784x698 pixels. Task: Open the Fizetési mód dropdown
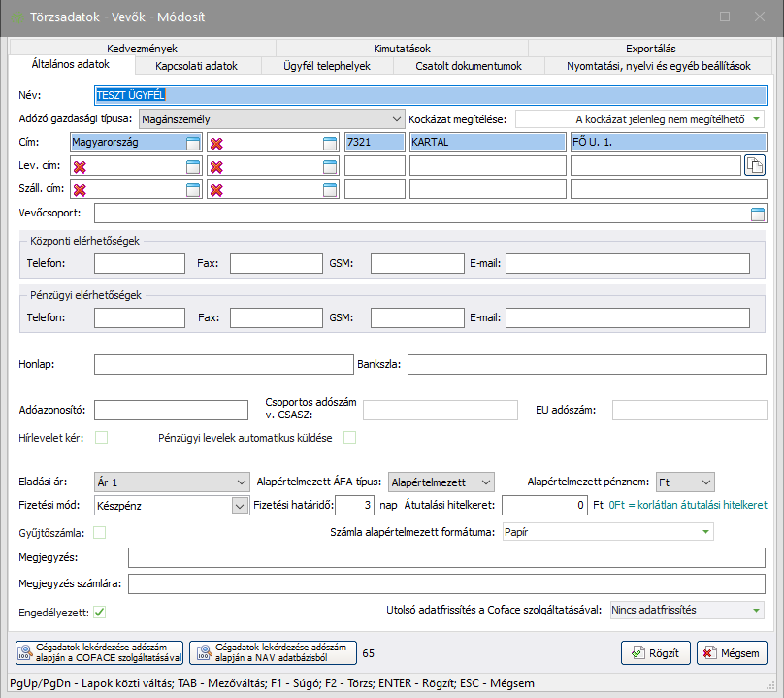coord(240,505)
